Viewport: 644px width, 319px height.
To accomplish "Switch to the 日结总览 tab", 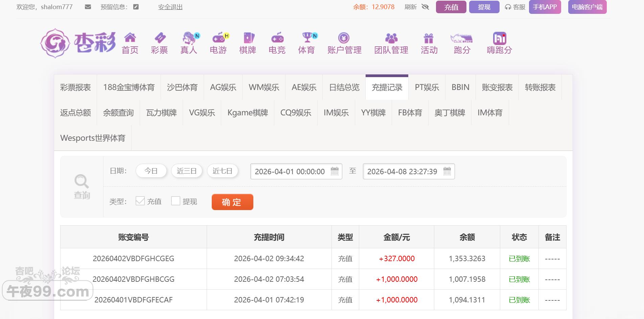I will point(344,87).
